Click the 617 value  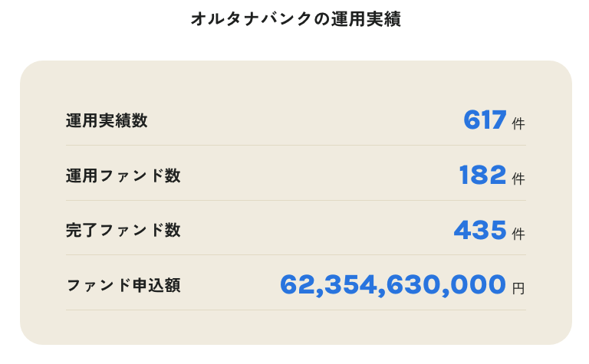(x=485, y=120)
